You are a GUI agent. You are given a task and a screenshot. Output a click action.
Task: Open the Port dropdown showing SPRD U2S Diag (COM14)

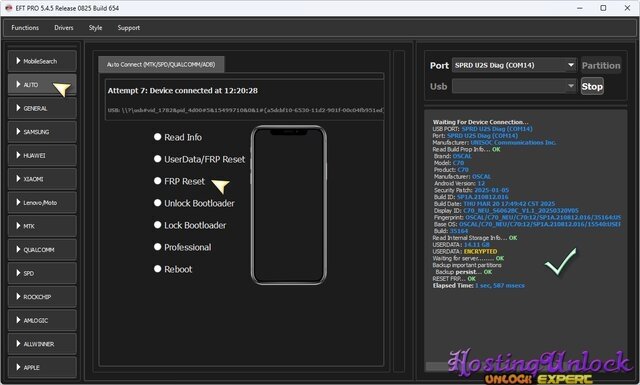[514, 65]
